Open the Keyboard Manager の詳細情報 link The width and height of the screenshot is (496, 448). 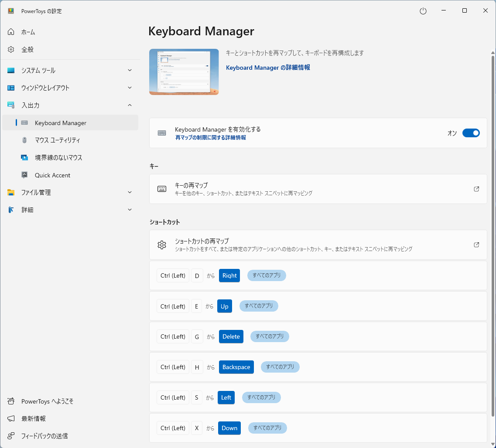268,68
